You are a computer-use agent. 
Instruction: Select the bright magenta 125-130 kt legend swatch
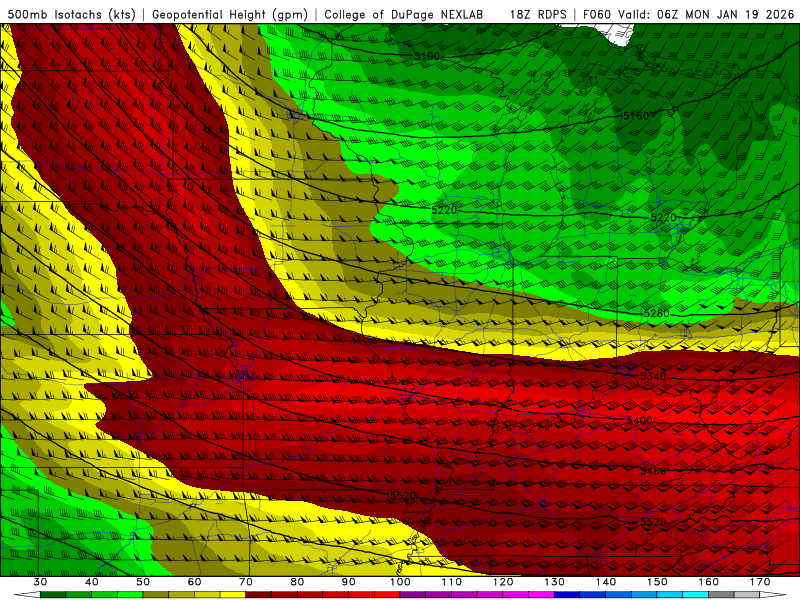541,595
